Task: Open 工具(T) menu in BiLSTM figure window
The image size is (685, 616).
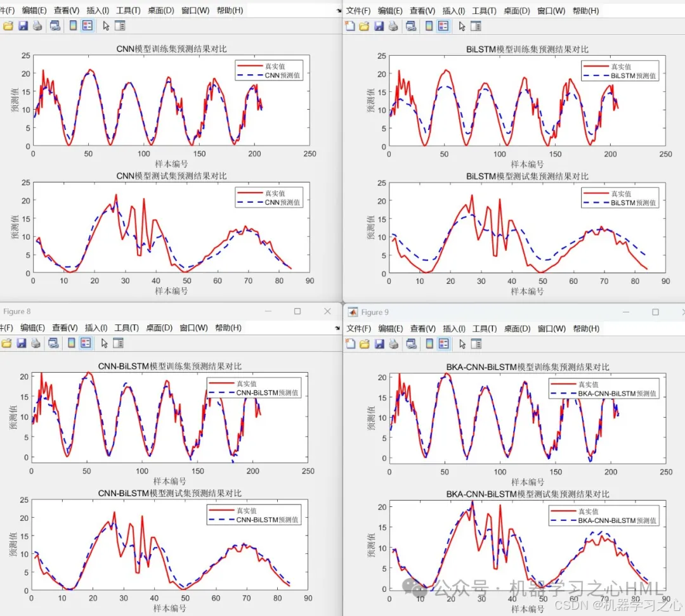Action: pyautogui.click(x=484, y=11)
